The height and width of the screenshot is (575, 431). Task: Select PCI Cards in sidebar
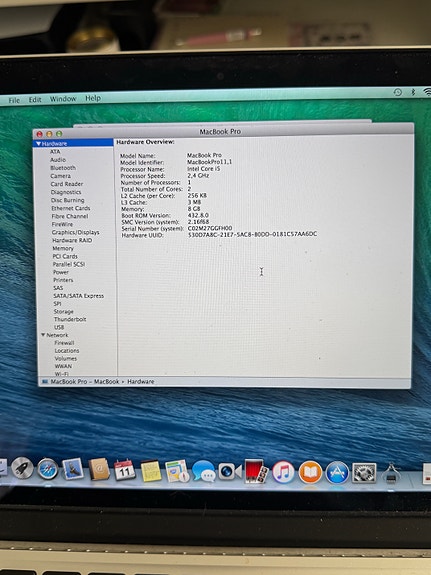pyautogui.click(x=65, y=256)
